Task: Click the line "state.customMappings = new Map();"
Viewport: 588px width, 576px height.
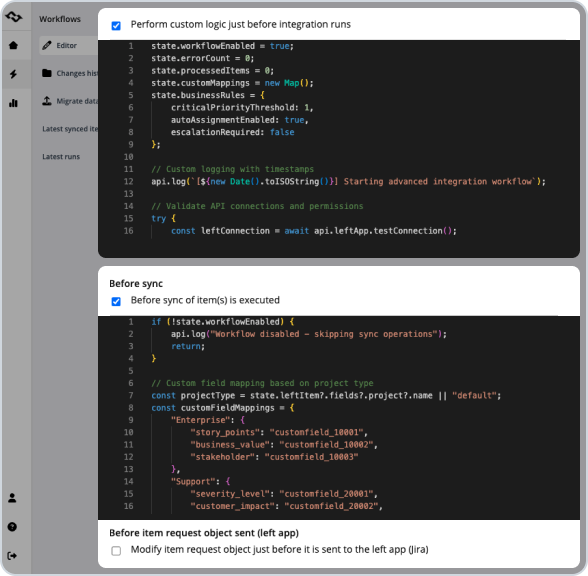Action: (x=232, y=82)
